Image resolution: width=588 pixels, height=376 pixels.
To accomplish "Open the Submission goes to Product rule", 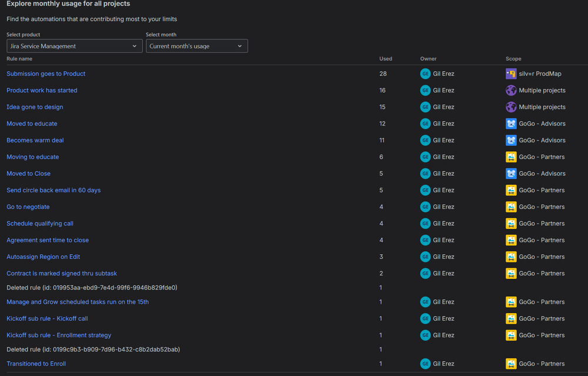I will [x=46, y=74].
